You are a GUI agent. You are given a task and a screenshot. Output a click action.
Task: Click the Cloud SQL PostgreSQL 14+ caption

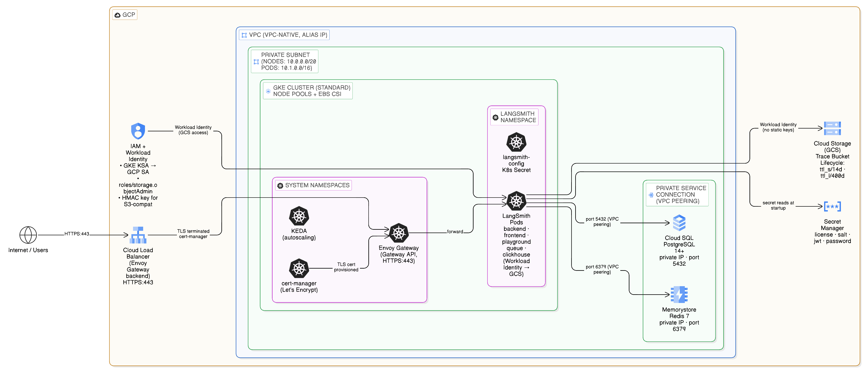point(679,251)
